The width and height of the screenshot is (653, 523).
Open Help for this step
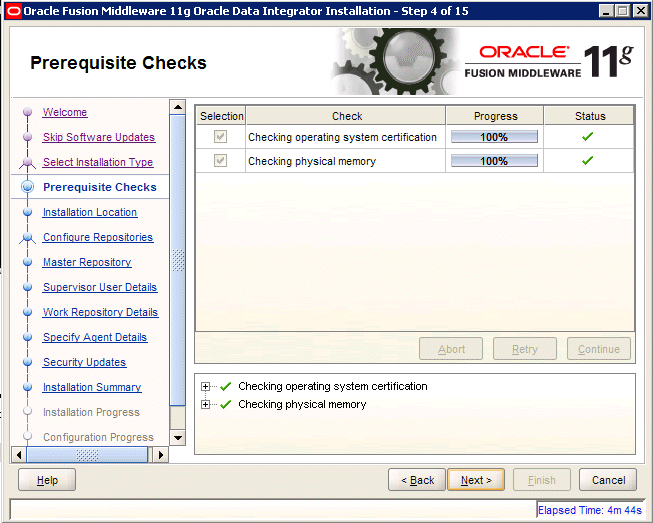(x=47, y=480)
